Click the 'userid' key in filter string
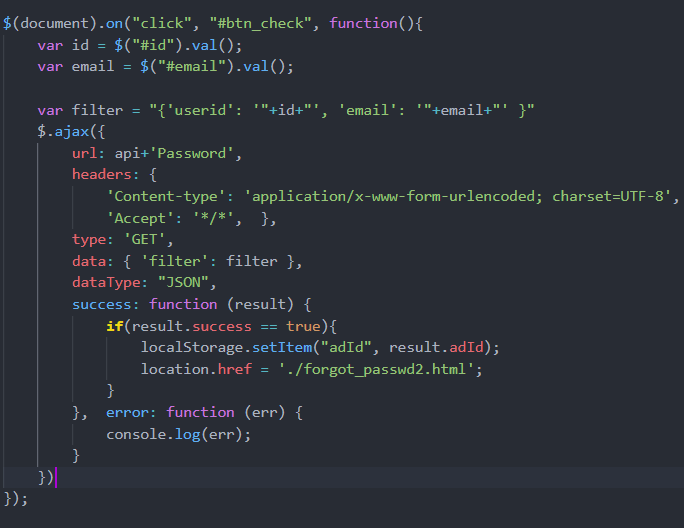 click(x=200, y=110)
